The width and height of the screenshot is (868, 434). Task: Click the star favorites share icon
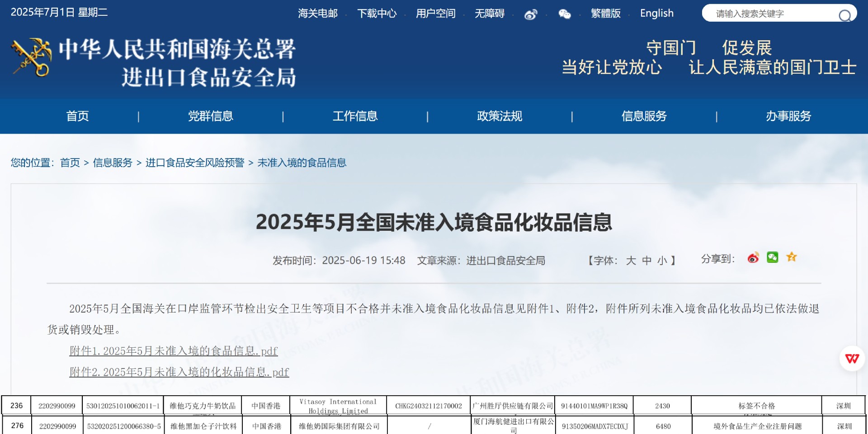[x=791, y=257]
